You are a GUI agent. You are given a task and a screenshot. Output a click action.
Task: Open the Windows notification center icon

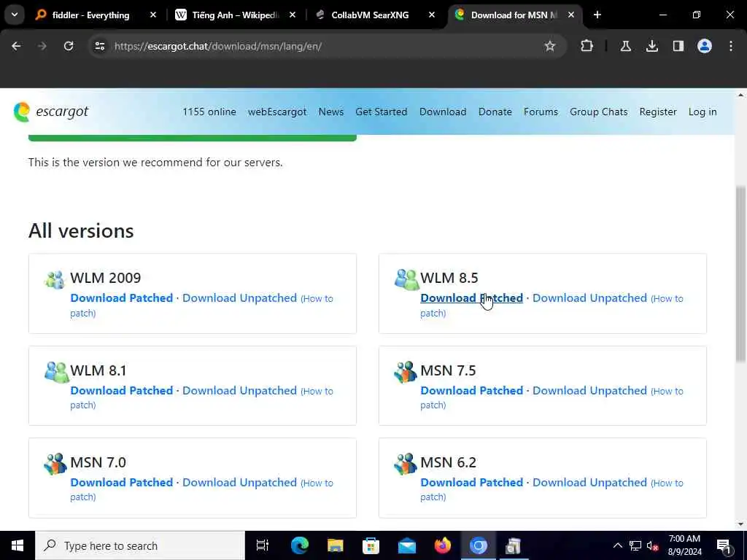coord(724,545)
